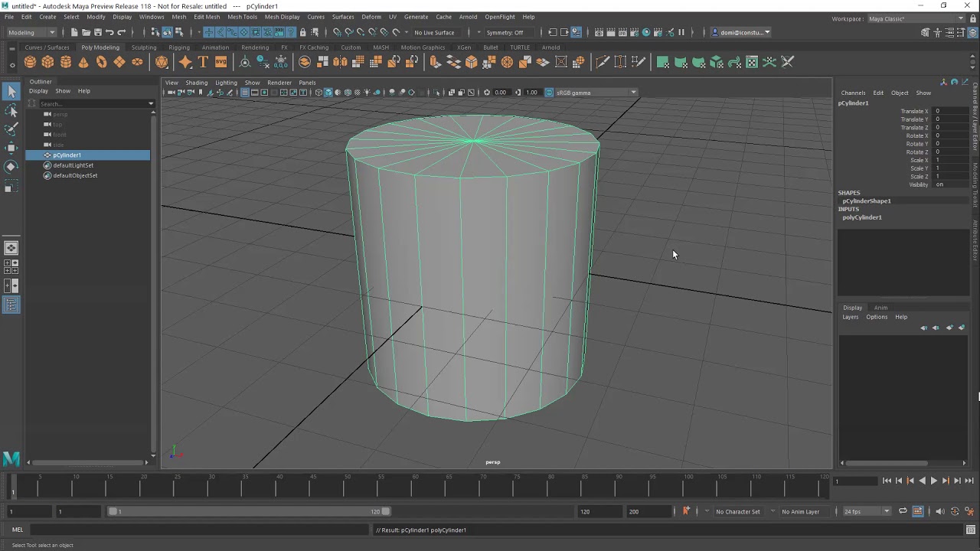This screenshot has height=551, width=980.
Task: Activate the Move tool in the toolbox
Action: 11,148
